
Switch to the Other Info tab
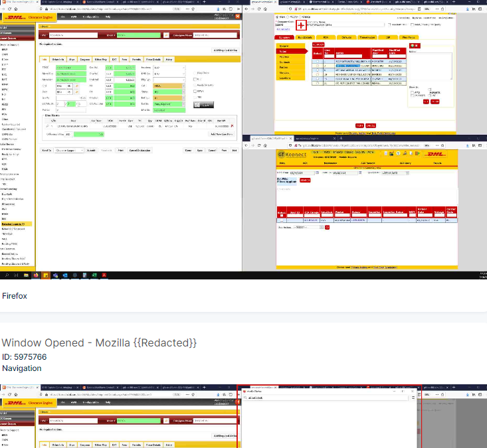(101, 59)
